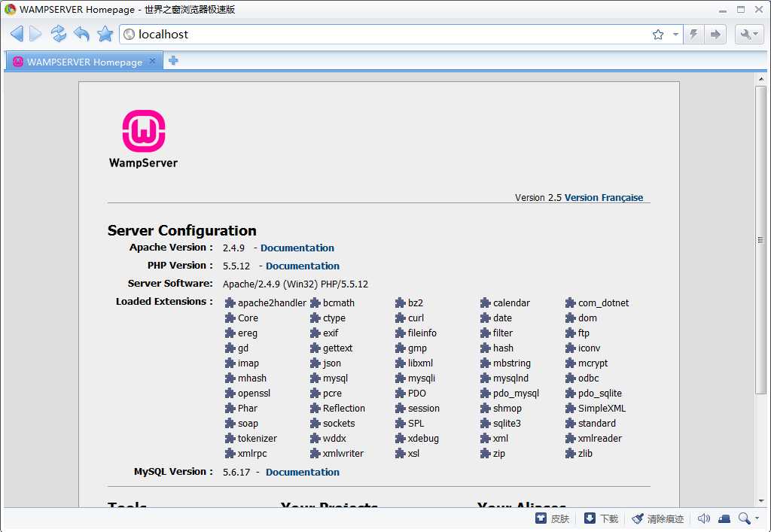The width and height of the screenshot is (771, 532).
Task: Click the sqlite3 extension puzzle icon
Action: click(486, 423)
